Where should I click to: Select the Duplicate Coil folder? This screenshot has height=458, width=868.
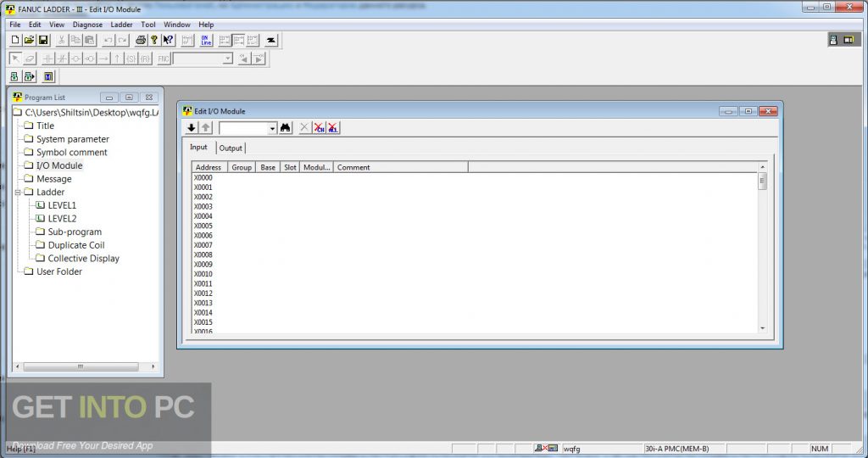click(x=75, y=245)
